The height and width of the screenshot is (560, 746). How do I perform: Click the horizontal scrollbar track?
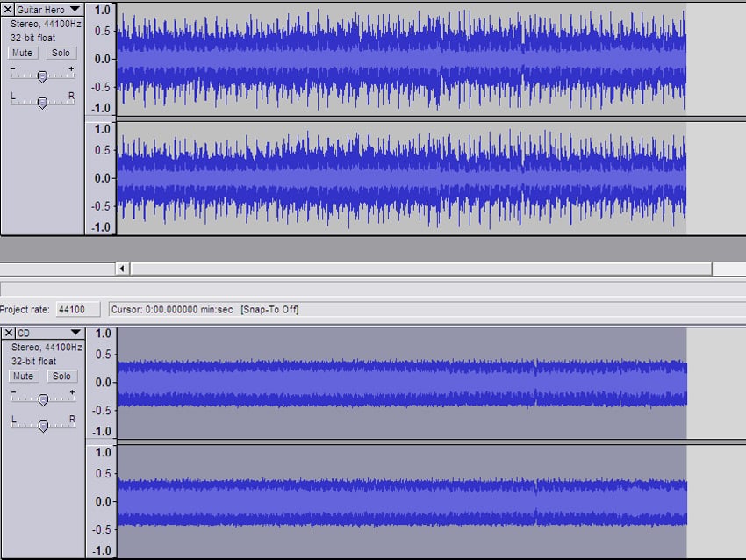tap(421, 269)
